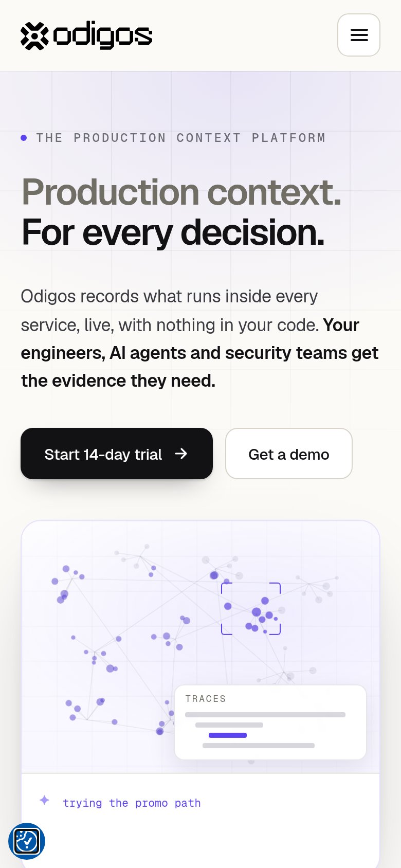Select the purple focus bracket in the graph
401x868 pixels.
click(x=251, y=609)
